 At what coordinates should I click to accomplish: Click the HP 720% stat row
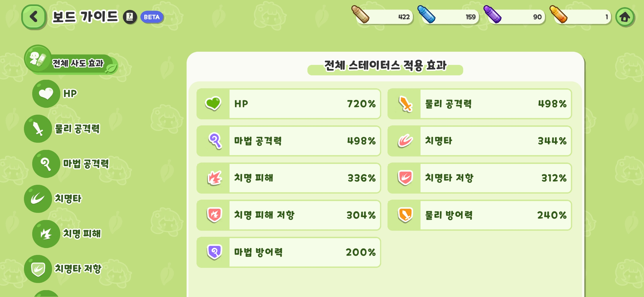click(289, 104)
